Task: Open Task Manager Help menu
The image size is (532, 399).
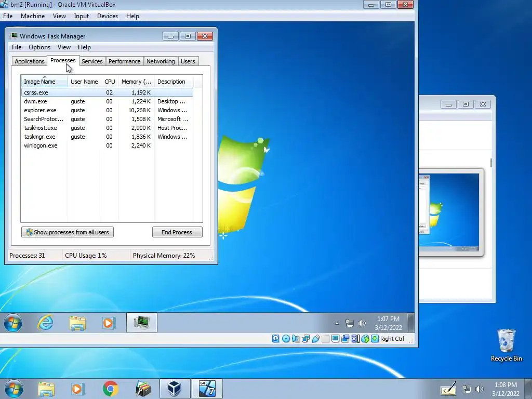Action: click(84, 47)
